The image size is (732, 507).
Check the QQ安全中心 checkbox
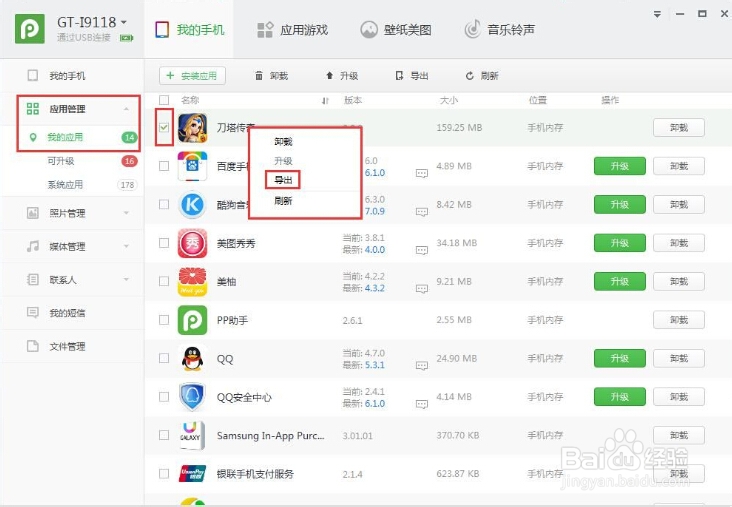(x=164, y=397)
